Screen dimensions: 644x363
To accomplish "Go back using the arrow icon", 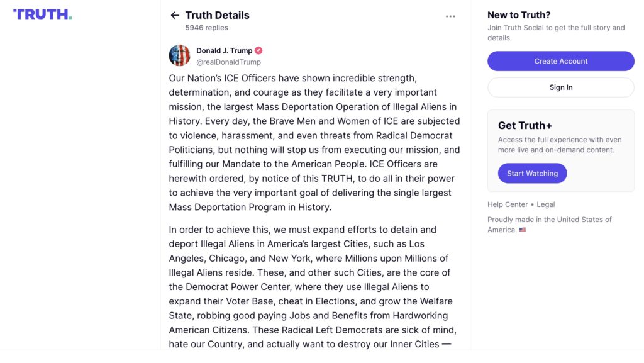I will tap(175, 16).
